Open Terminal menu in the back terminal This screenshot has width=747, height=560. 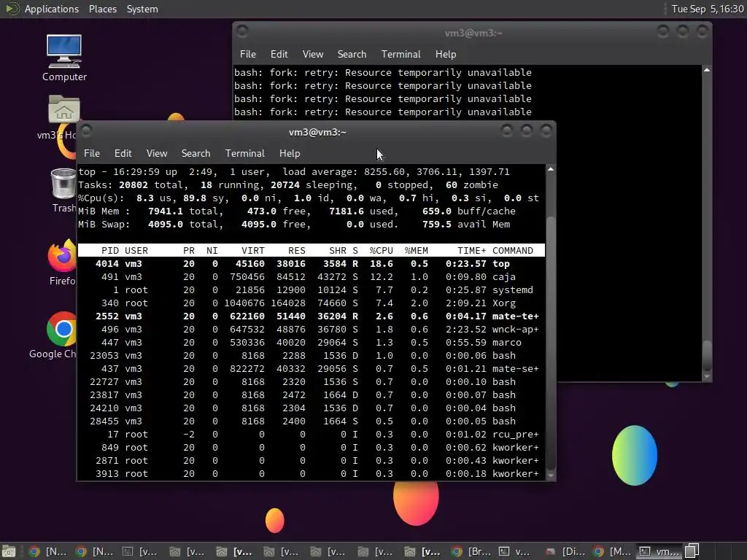pyautogui.click(x=401, y=54)
